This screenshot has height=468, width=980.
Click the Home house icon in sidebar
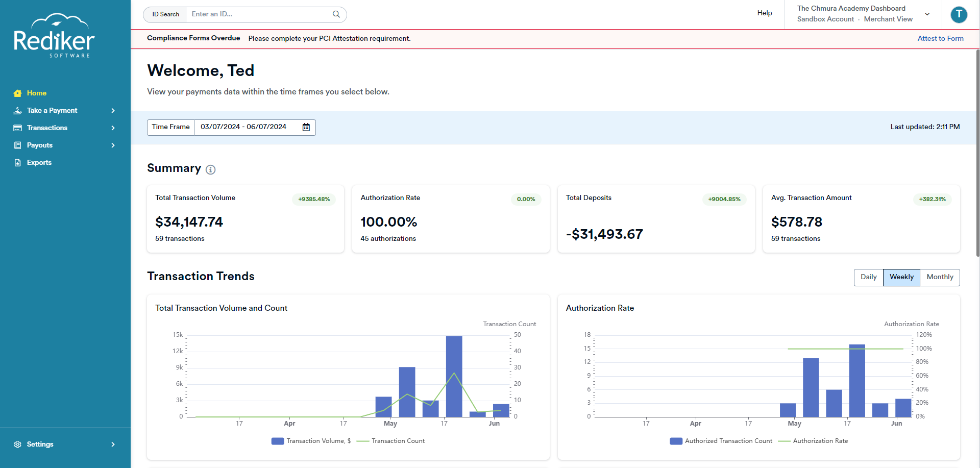[x=17, y=93]
